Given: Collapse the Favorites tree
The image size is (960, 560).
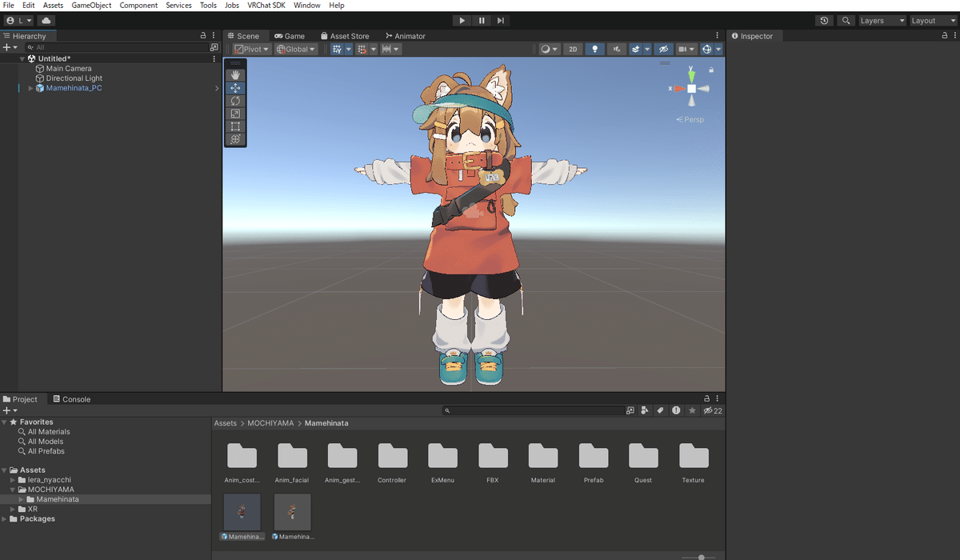Looking at the screenshot, I should [x=5, y=422].
